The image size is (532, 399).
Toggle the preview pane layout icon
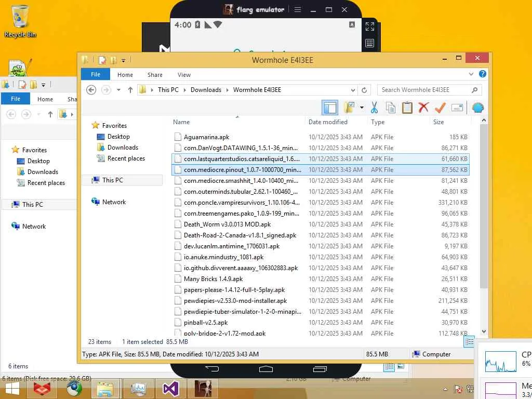pos(330,108)
